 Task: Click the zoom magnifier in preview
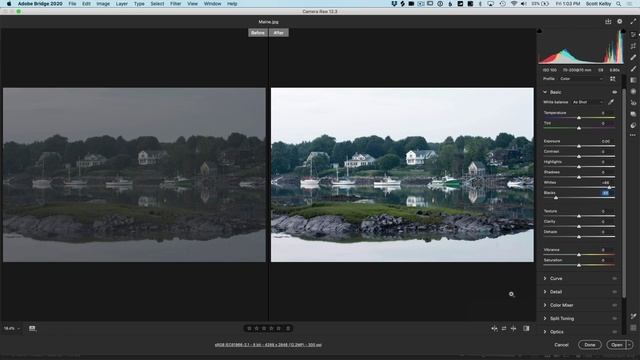tap(511, 294)
